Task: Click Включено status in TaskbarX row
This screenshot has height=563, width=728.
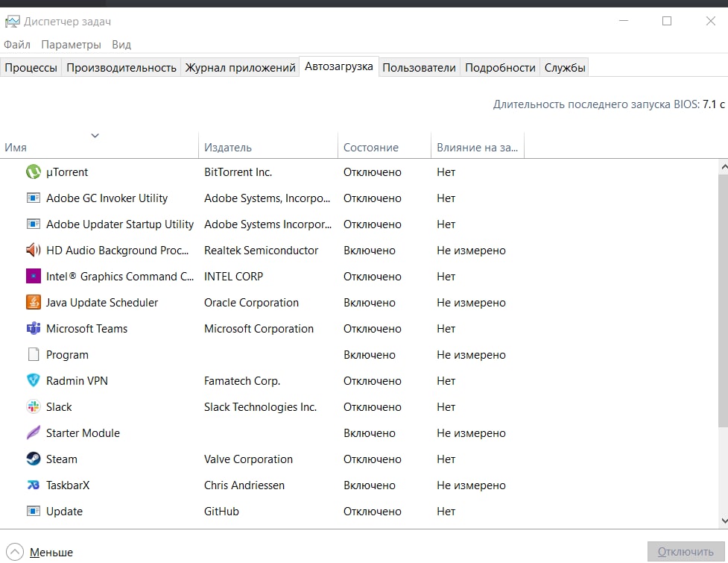Action: pos(370,485)
